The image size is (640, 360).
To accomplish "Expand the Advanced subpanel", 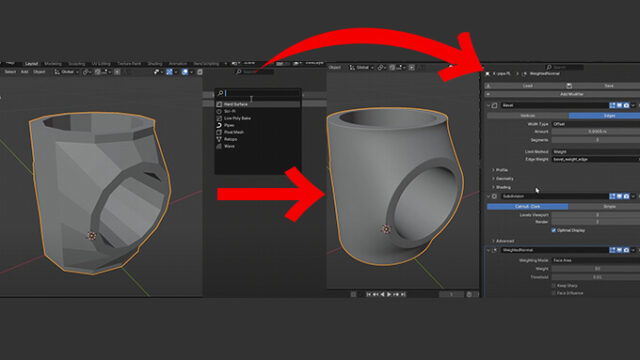I will tap(503, 241).
